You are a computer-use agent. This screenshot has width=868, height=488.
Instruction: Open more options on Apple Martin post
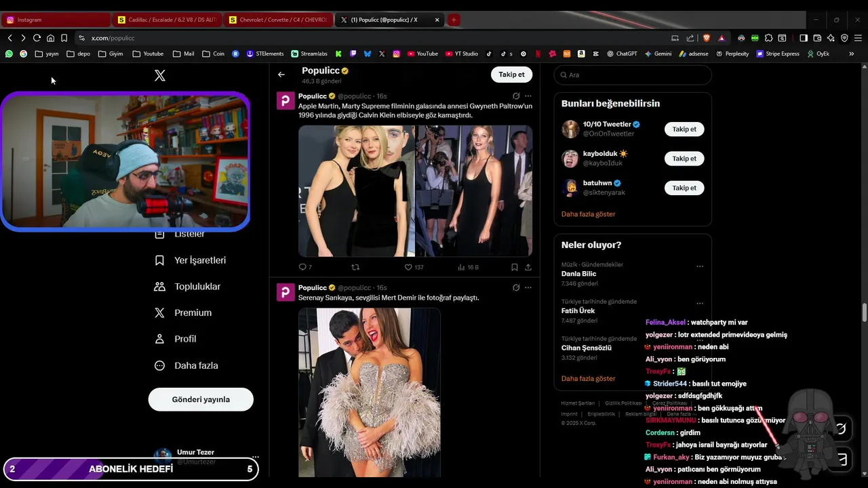[528, 96]
